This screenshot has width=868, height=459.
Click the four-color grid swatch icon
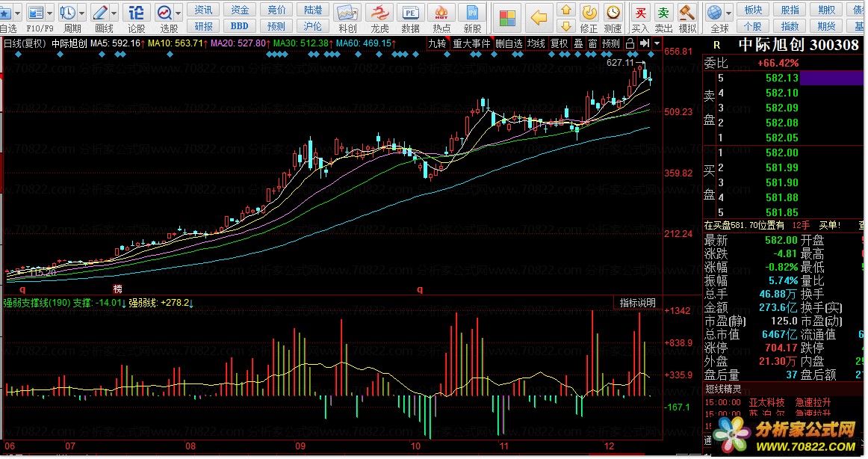tap(508, 17)
